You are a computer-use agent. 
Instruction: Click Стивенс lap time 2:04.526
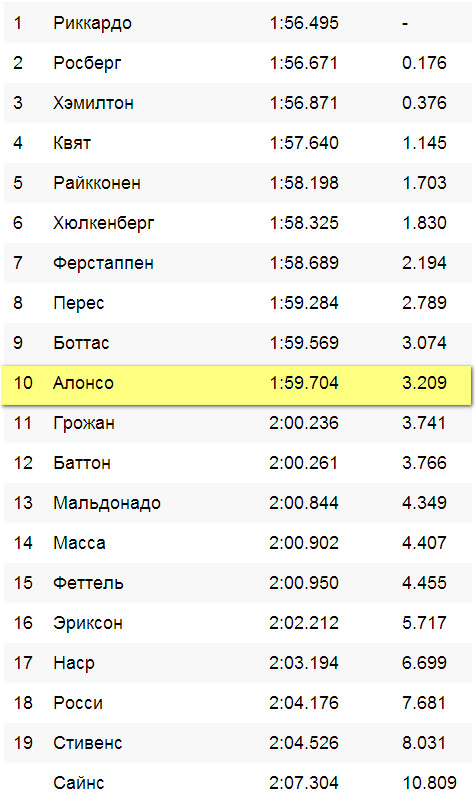[x=304, y=742]
